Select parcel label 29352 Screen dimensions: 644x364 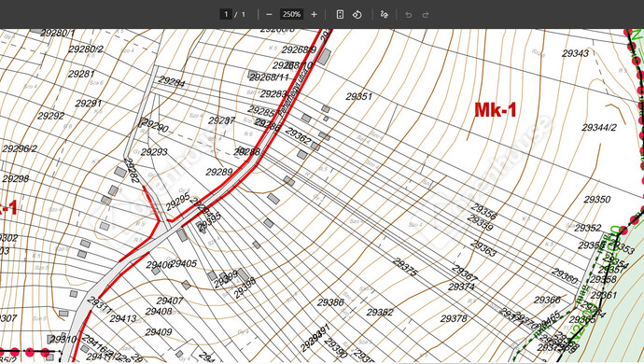coord(588,228)
